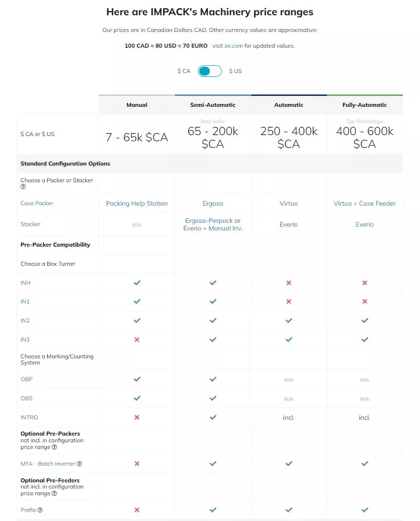Click the OBP N/A cell under Automatic
Screen dimensions: 420x521
(288, 380)
